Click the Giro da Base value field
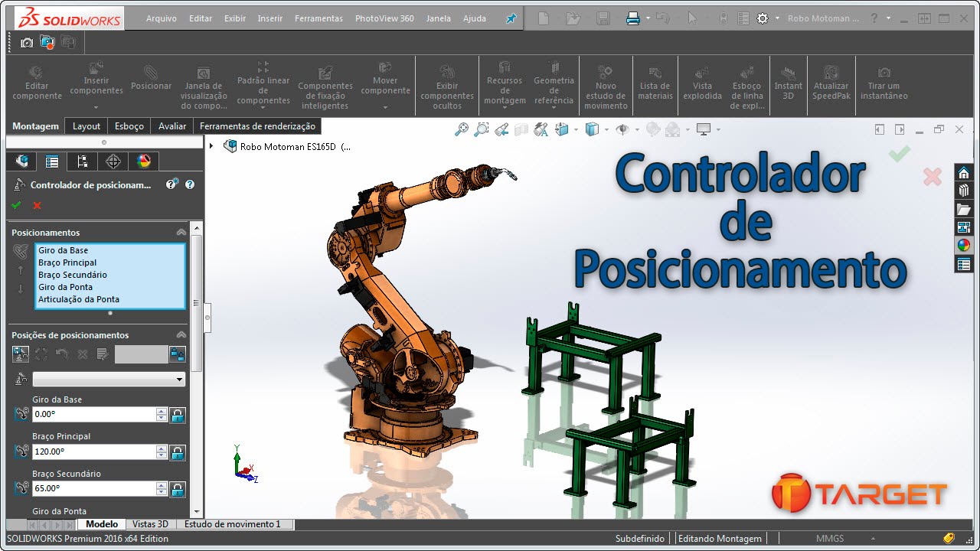This screenshot has height=551, width=980. pos(94,414)
